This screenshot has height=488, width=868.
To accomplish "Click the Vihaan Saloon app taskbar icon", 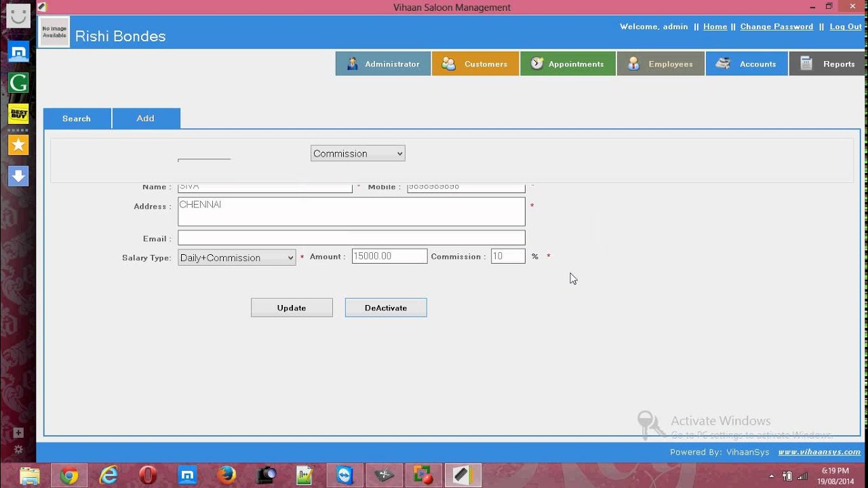I will click(x=462, y=476).
